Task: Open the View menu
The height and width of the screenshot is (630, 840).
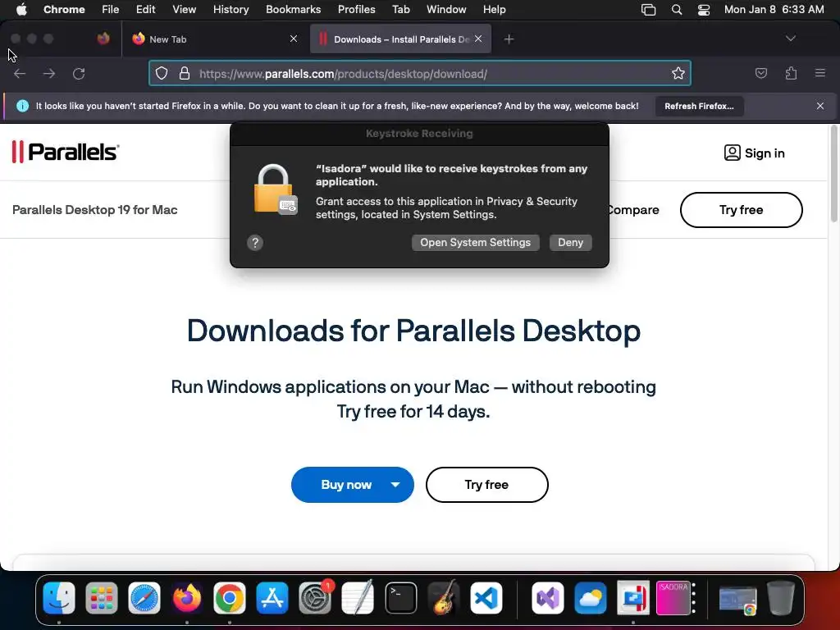Action: click(184, 10)
